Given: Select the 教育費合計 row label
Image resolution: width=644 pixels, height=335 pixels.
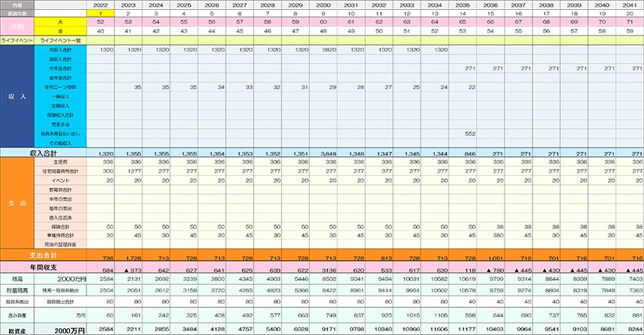Looking at the screenshot, I should [62, 189].
